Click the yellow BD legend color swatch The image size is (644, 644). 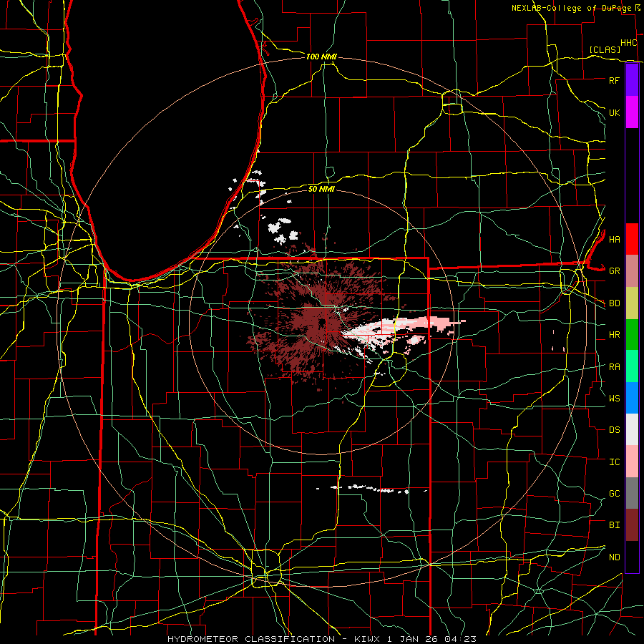[x=632, y=303]
